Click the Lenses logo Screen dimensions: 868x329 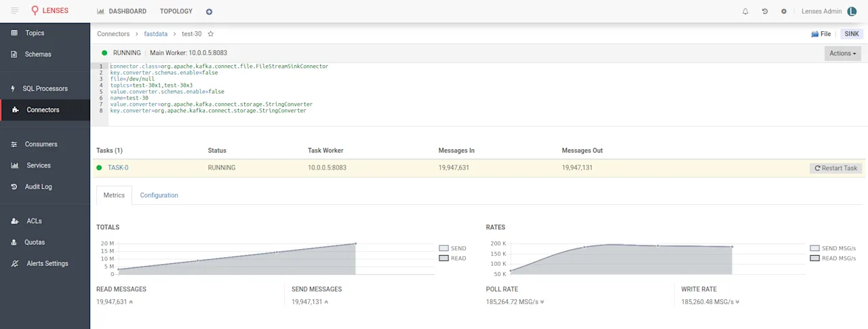50,11
